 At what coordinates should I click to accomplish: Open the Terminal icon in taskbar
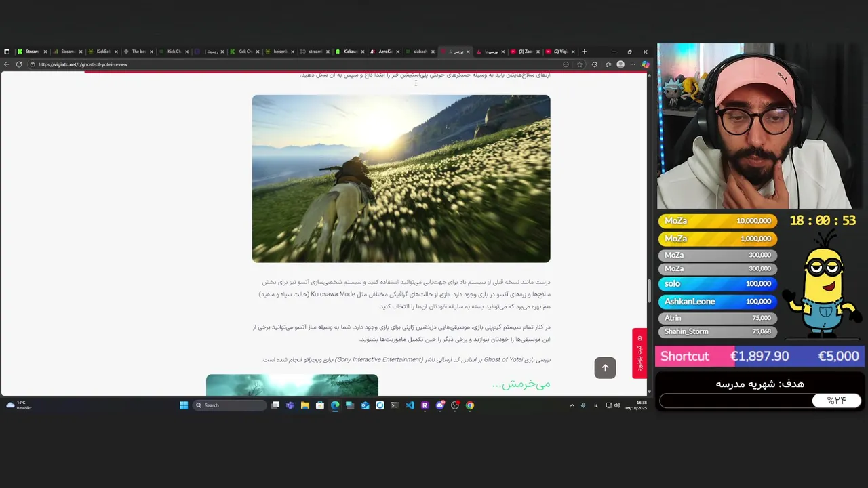click(395, 405)
